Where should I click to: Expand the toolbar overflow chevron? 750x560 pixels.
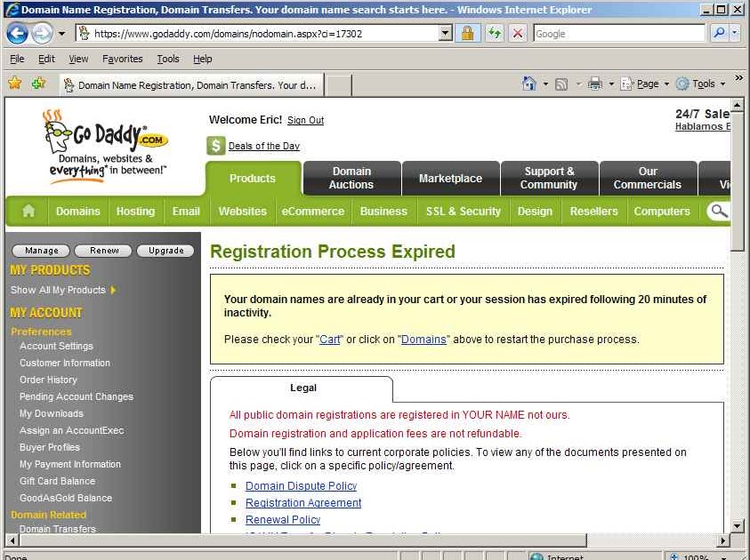739,78
